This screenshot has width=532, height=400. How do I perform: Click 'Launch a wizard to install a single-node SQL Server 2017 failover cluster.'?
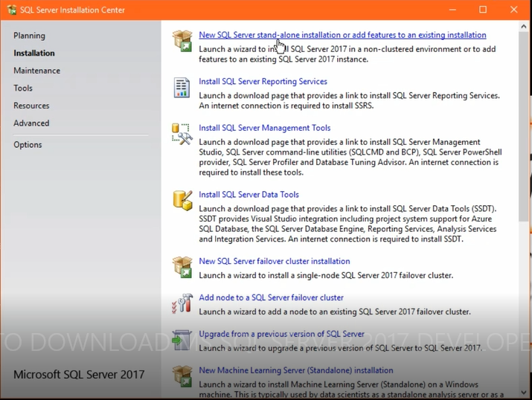pos(326,275)
